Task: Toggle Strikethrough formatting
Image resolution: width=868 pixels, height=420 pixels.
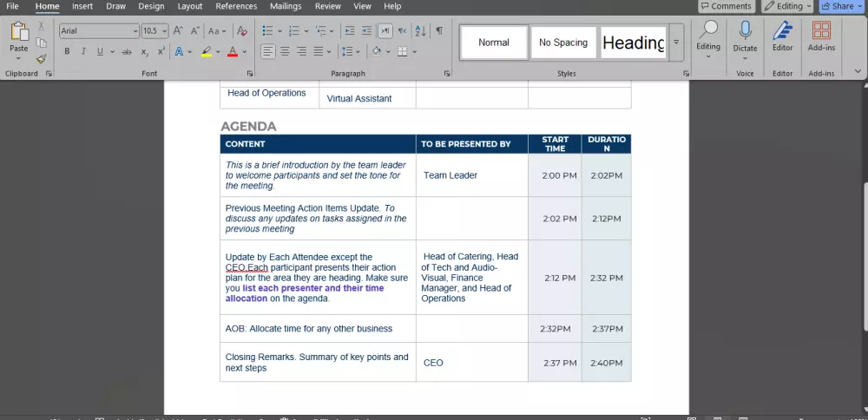Action: (x=127, y=51)
